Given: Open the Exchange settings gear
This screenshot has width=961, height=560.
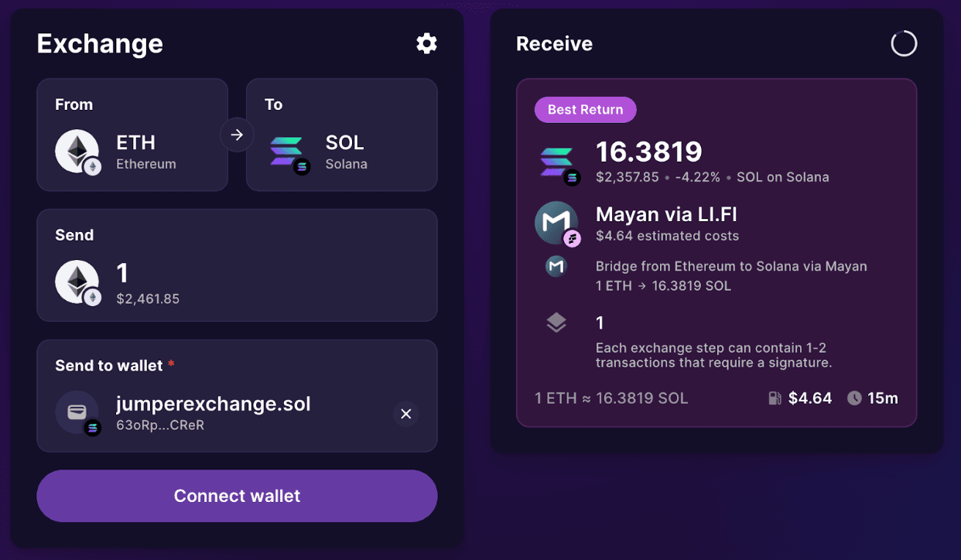Looking at the screenshot, I should 426,43.
